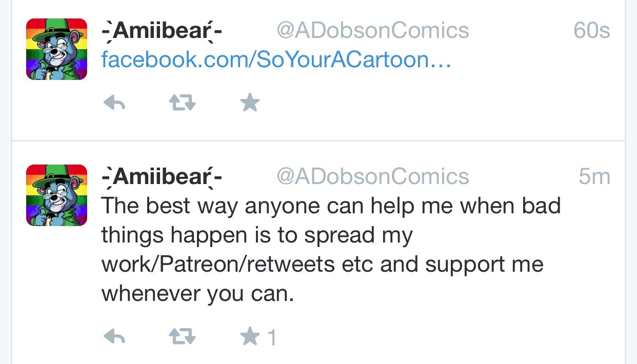Favorite the Patreon support tweet star
Screen dimensions: 637x364
[250, 336]
